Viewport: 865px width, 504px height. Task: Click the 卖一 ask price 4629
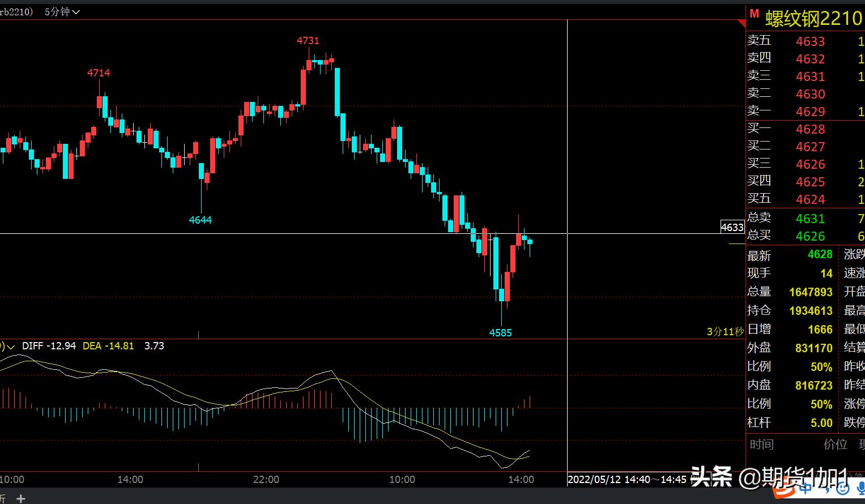pos(810,112)
